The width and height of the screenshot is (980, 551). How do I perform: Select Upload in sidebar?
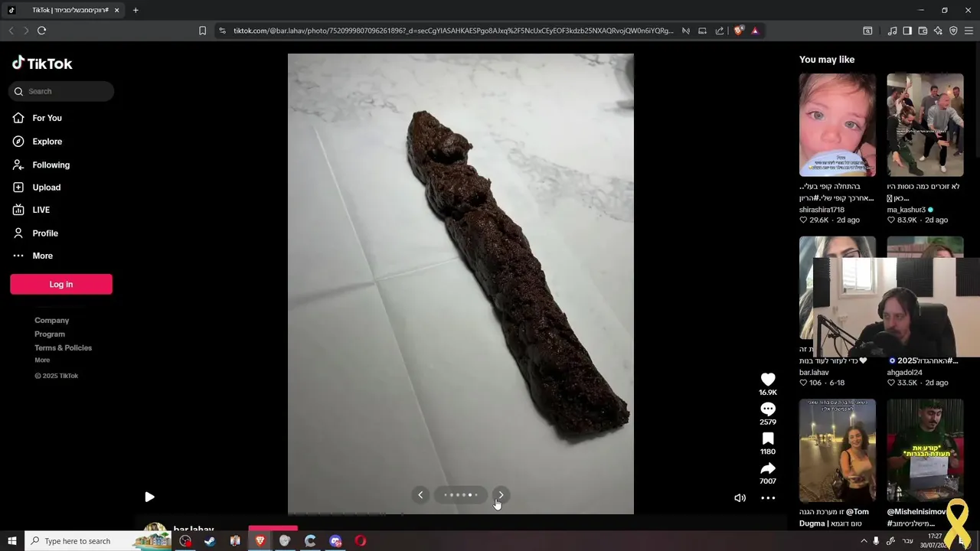pos(46,187)
